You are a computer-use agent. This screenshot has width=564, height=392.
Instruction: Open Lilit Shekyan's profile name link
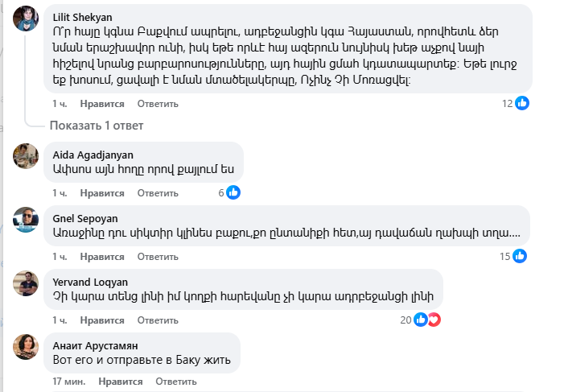[x=82, y=17]
